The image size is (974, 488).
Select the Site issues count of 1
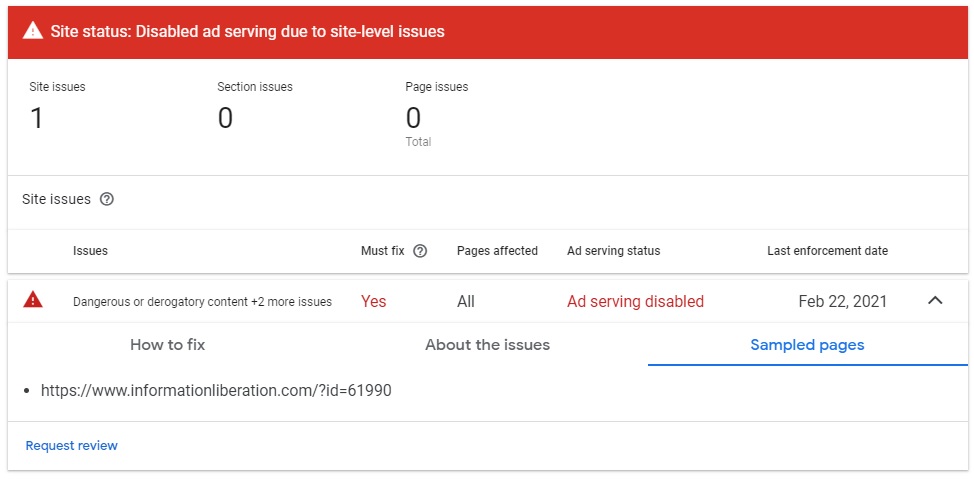37,118
